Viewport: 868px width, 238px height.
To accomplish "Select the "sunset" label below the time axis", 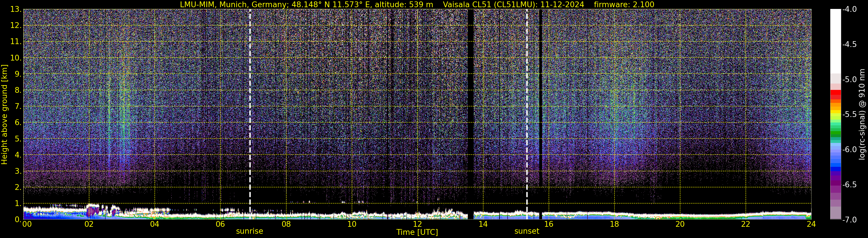I will tap(527, 231).
